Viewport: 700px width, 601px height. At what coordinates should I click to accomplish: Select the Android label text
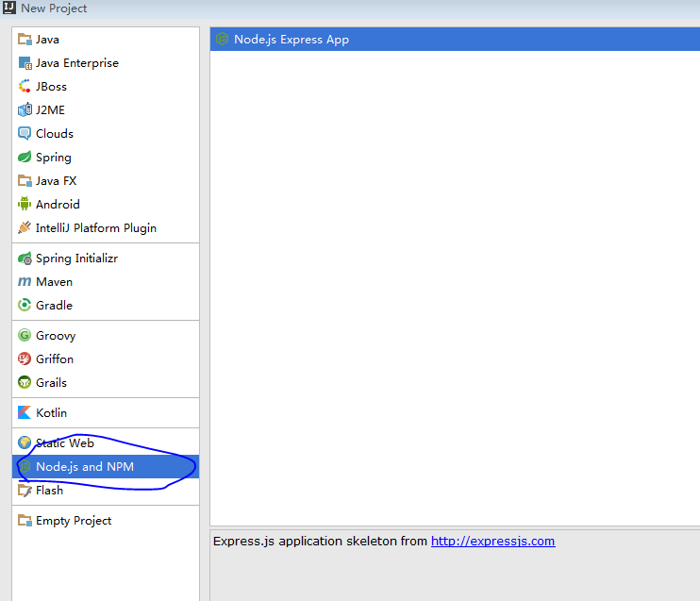[x=58, y=205]
